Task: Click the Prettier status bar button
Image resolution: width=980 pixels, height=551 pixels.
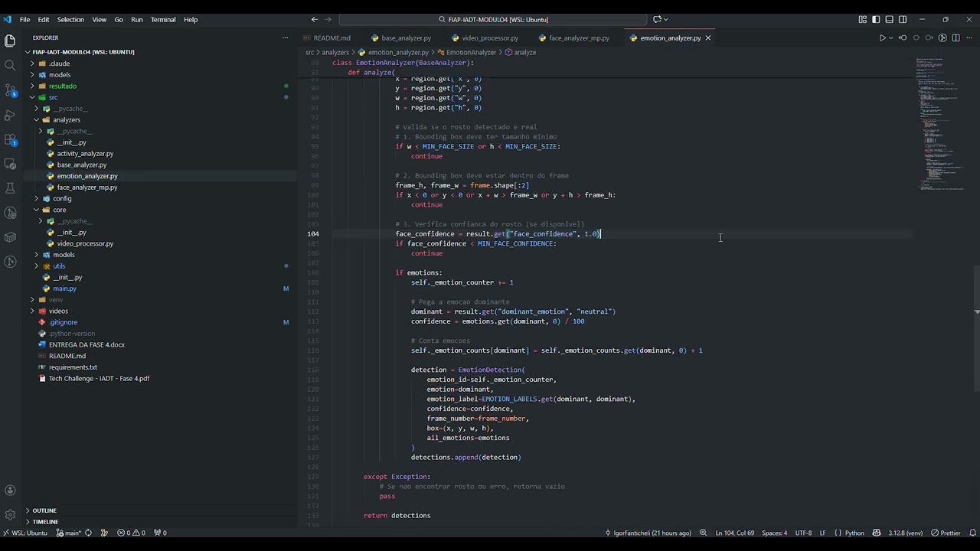Action: (x=946, y=533)
